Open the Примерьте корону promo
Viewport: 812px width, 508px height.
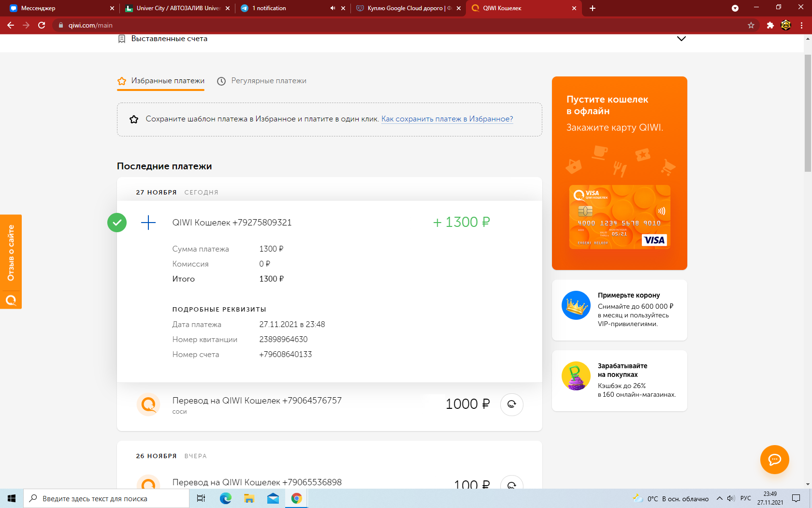pos(620,310)
